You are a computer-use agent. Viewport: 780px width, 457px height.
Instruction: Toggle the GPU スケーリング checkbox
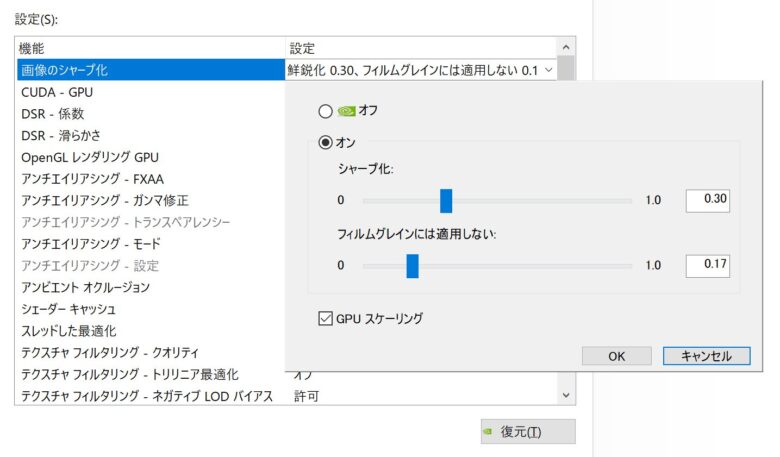(325, 318)
